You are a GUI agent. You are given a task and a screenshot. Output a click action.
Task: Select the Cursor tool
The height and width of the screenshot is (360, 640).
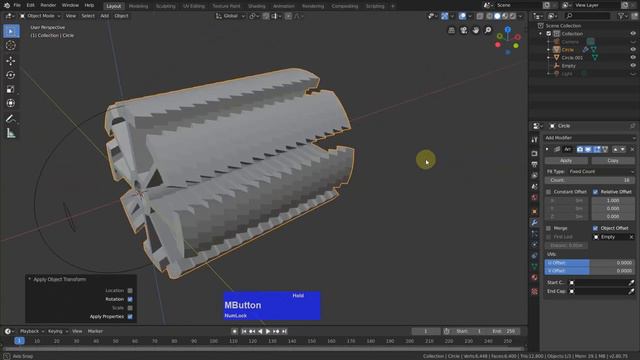point(11,45)
